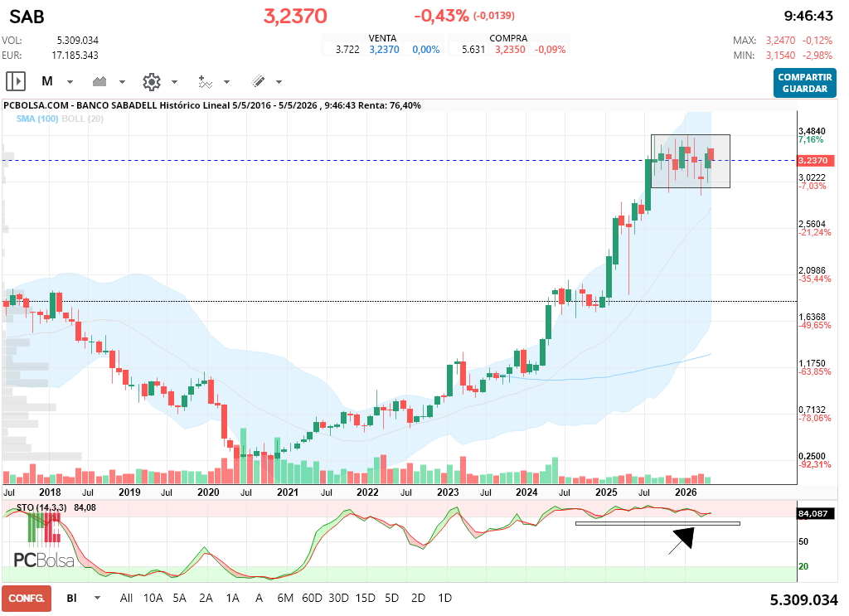Select the 1D time range
The image size is (849, 616).
(x=444, y=598)
